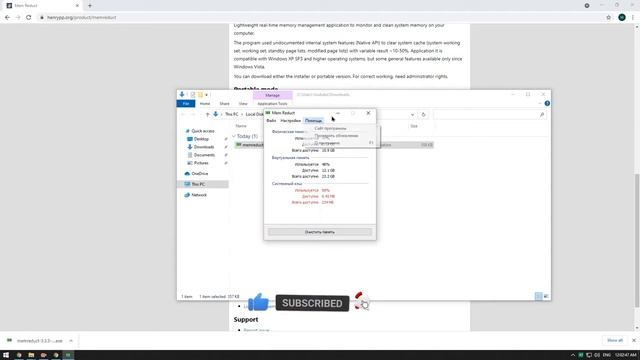This screenshot has width=640, height=360.
Task: Close the Mem Reduct Chrome tab
Action: pos(77,6)
